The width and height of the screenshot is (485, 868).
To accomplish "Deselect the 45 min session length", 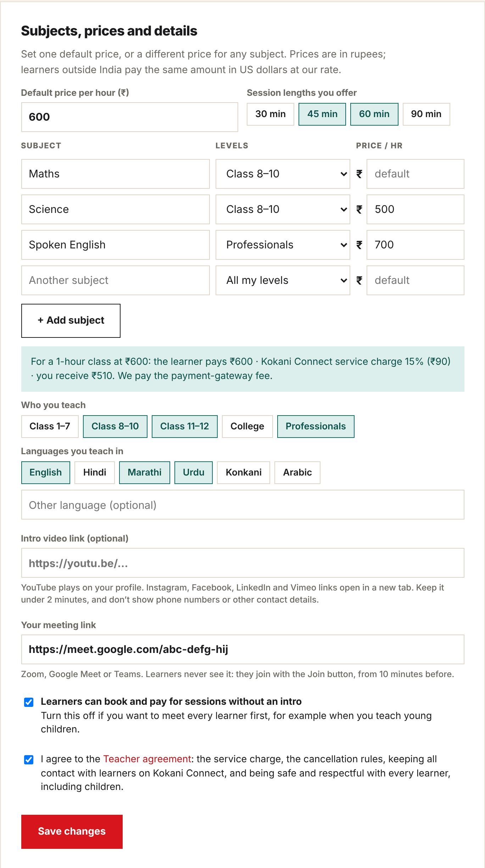I will tap(322, 114).
